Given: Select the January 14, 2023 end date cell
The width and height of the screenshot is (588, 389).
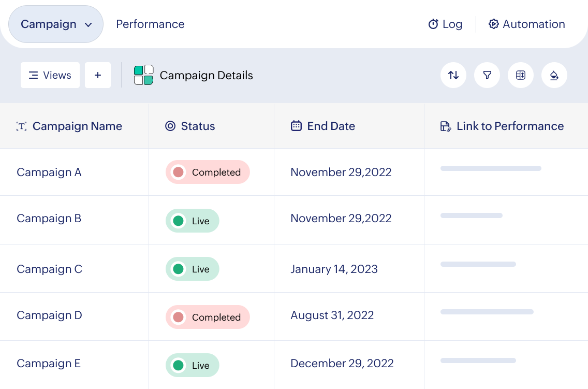Looking at the screenshot, I should tap(334, 269).
